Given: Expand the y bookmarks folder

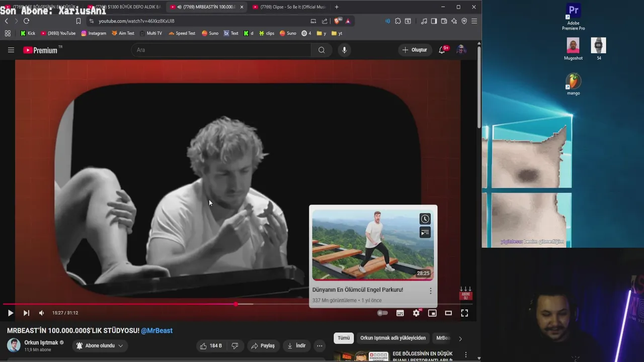Looking at the screenshot, I should [321, 33].
